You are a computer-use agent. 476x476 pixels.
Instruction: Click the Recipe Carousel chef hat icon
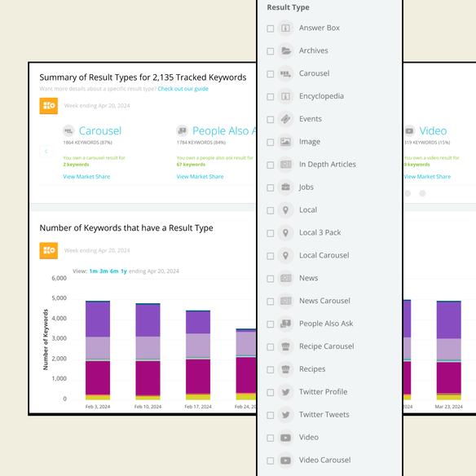pos(285,346)
